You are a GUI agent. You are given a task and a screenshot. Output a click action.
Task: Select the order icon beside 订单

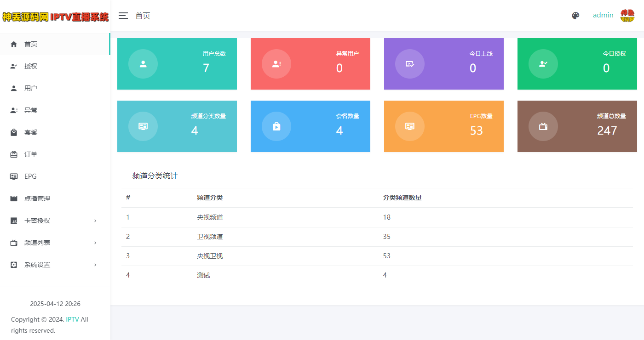pos(14,154)
